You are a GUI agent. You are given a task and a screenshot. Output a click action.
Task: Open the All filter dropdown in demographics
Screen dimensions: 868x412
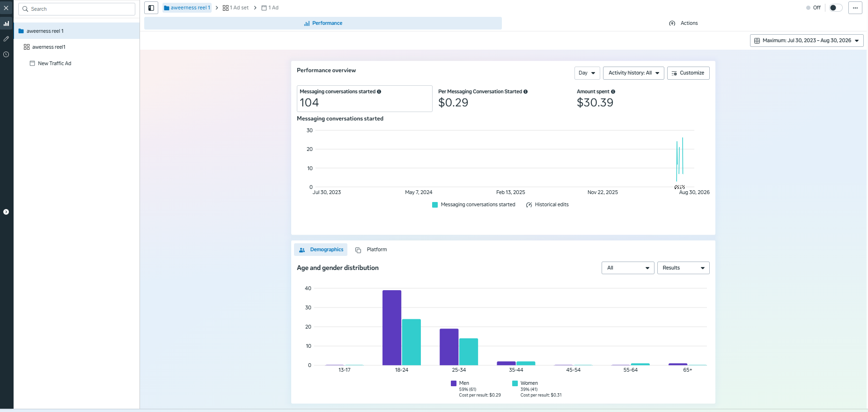(628, 268)
